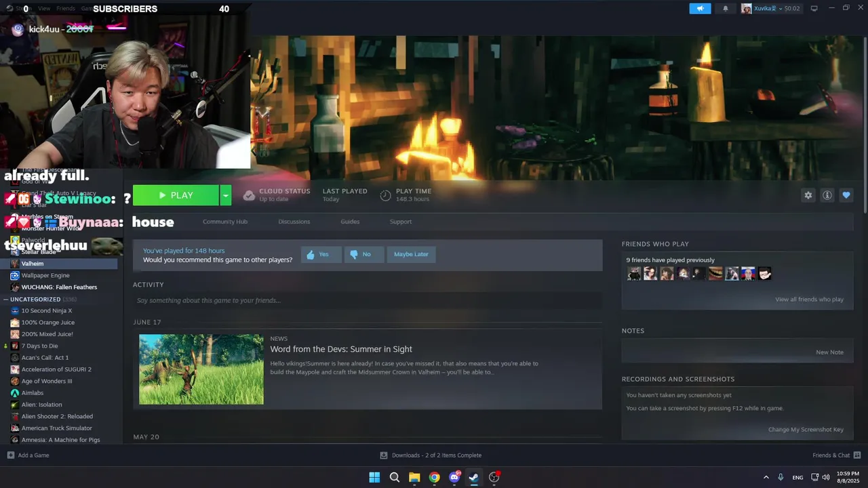This screenshot has width=868, height=488.
Task: Switch to Big Picture mode icon
Action: tap(814, 8)
